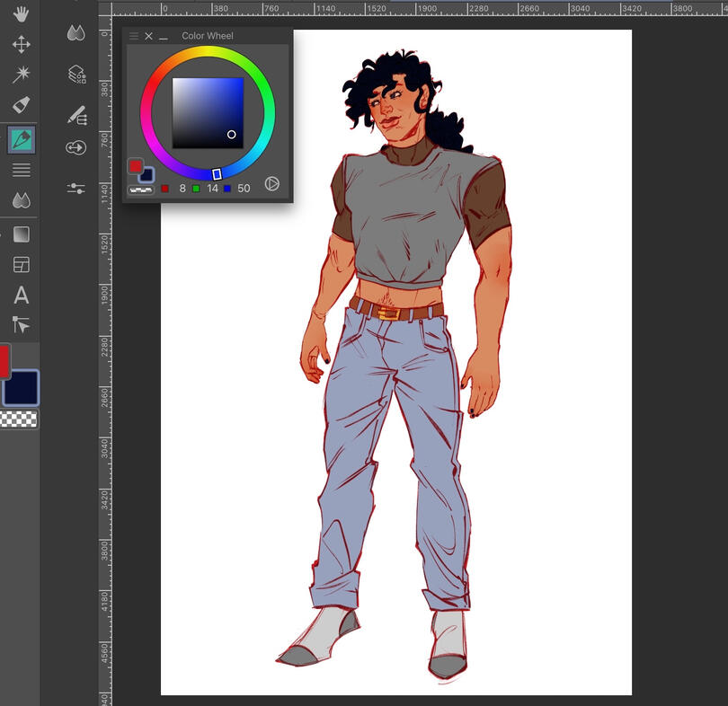
Task: Select the Frame border tool
Action: (x=21, y=264)
